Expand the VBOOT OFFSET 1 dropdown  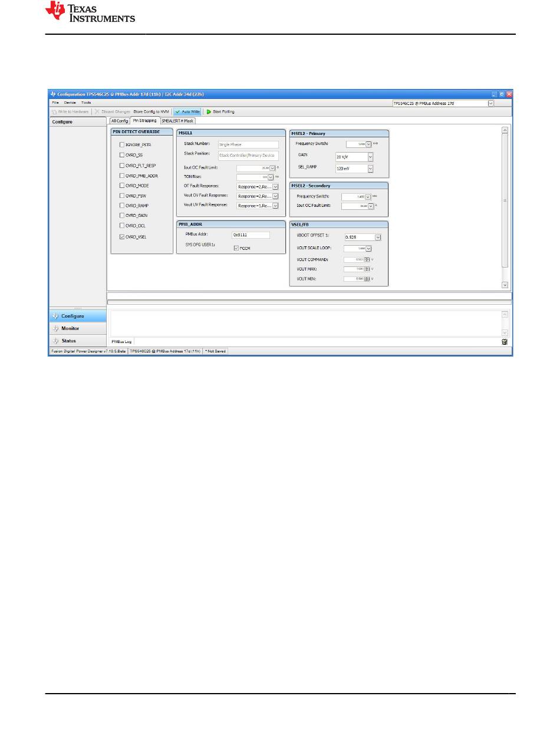[378, 237]
